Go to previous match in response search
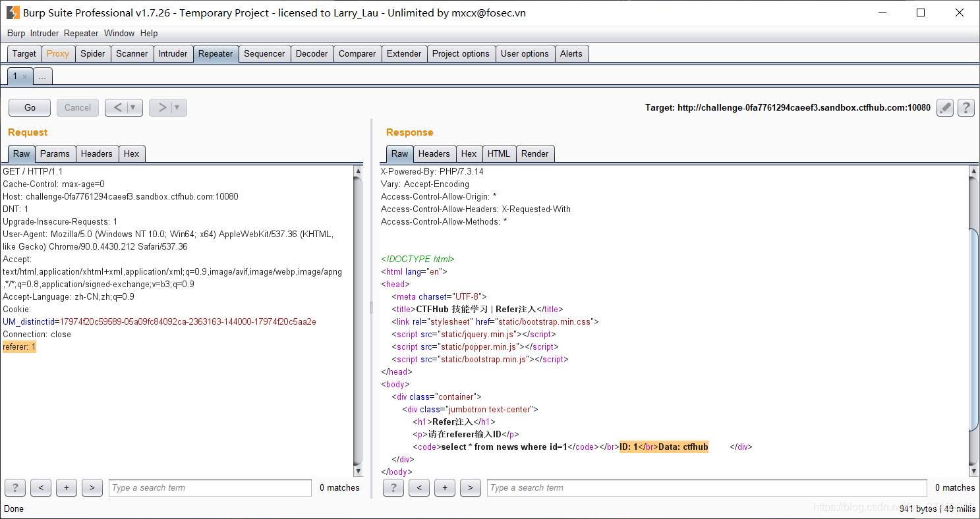This screenshot has height=519, width=980. (x=419, y=487)
